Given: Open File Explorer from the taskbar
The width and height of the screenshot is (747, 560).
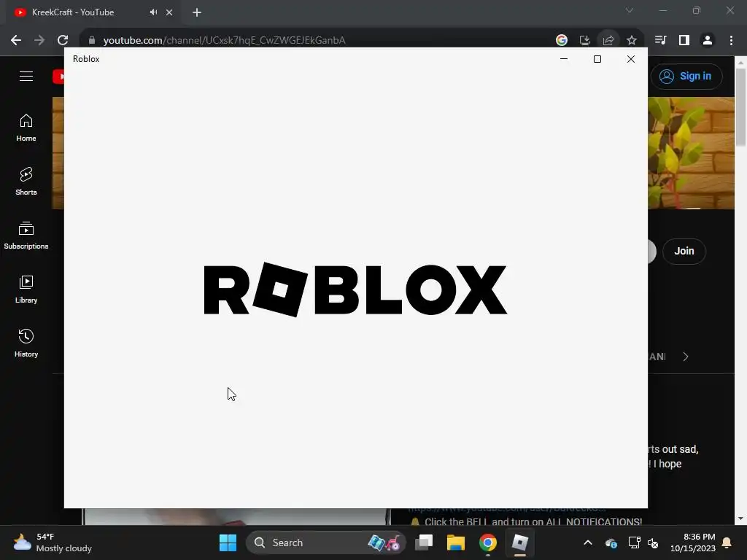Looking at the screenshot, I should point(455,542).
